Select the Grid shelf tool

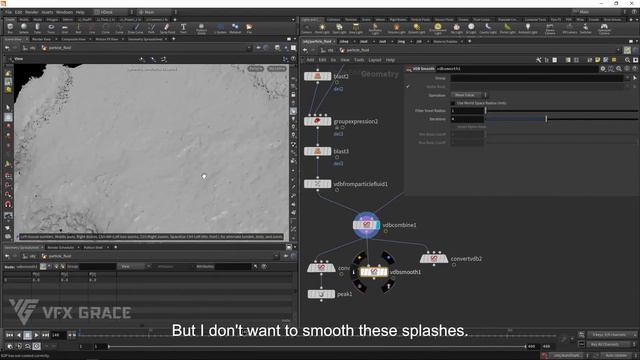click(64, 28)
